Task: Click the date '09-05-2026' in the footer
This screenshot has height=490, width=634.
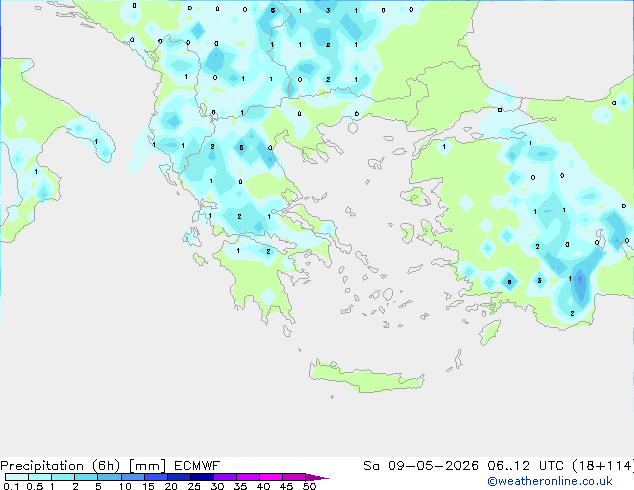Action: point(433,466)
